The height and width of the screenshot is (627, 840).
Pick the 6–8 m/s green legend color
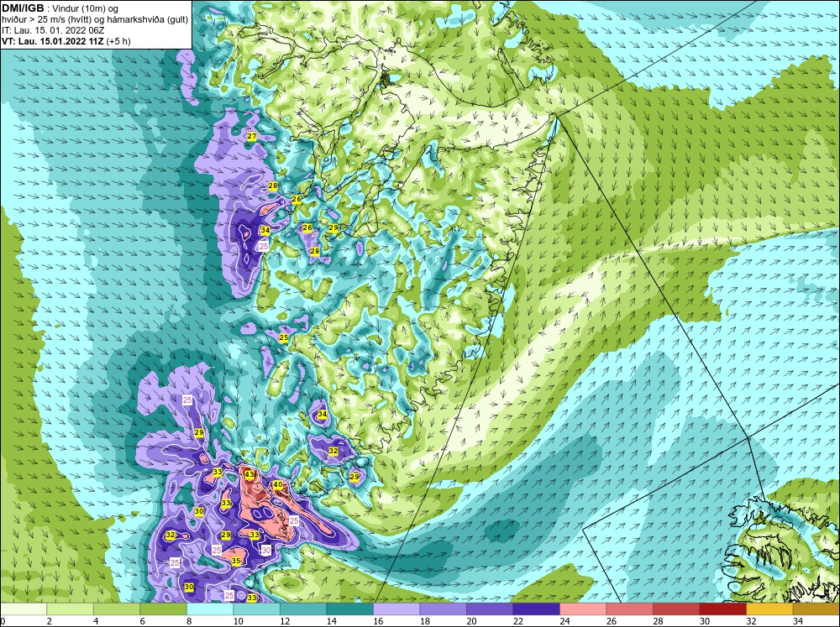pos(164,609)
